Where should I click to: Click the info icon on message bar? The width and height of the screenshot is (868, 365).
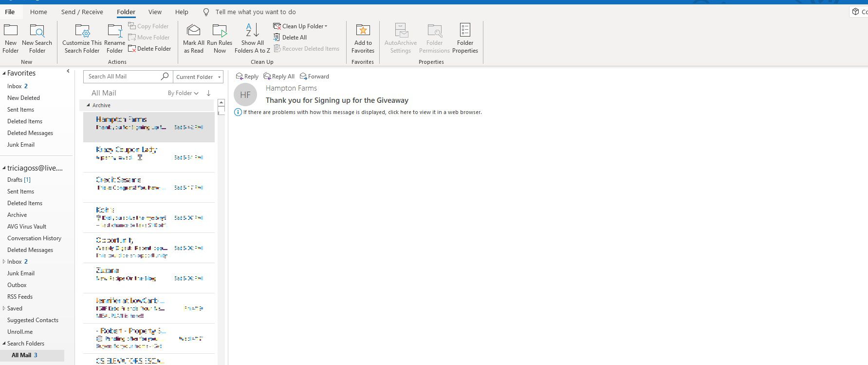238,112
